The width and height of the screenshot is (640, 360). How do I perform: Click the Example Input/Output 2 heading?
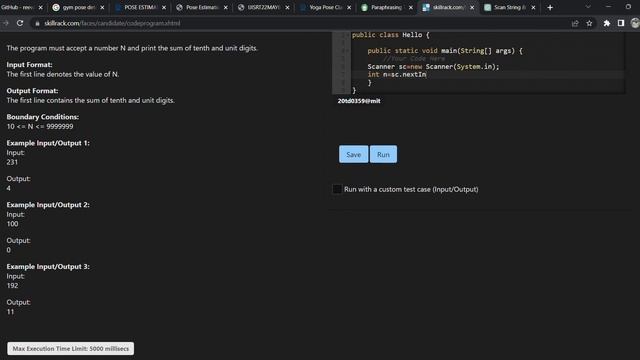(48, 205)
